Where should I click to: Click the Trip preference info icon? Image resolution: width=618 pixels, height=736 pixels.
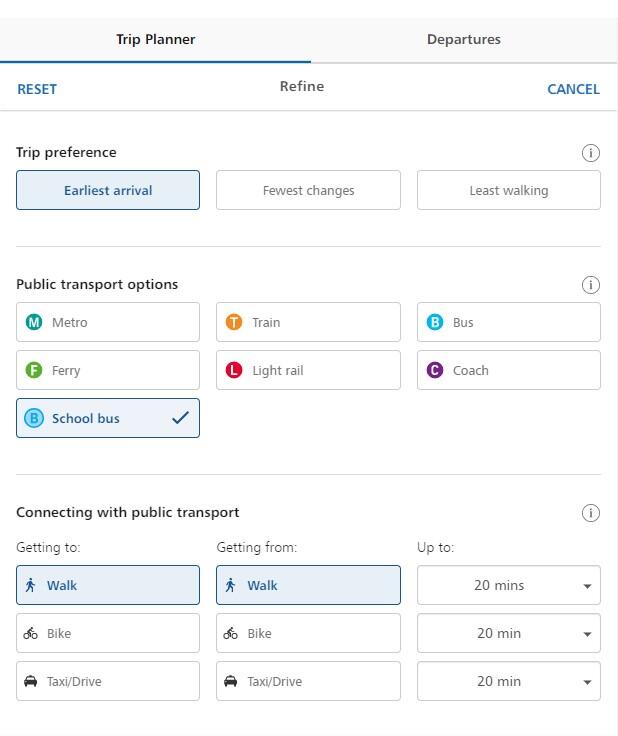tap(590, 153)
